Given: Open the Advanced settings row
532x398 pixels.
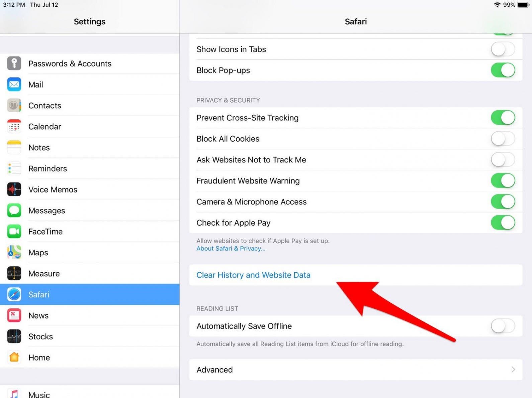Looking at the screenshot, I should 356,370.
